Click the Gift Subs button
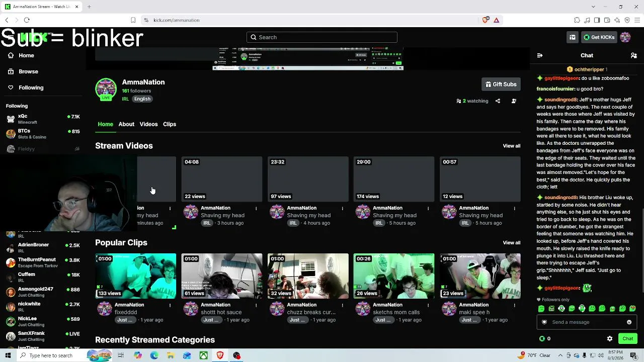The image size is (644, 362). pyautogui.click(x=501, y=84)
